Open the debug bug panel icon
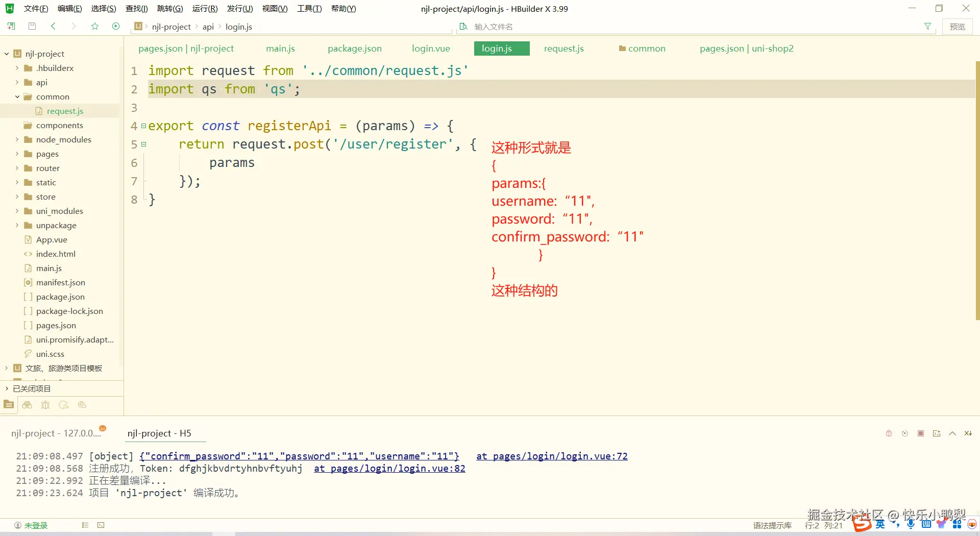Image resolution: width=980 pixels, height=536 pixels. [x=45, y=405]
